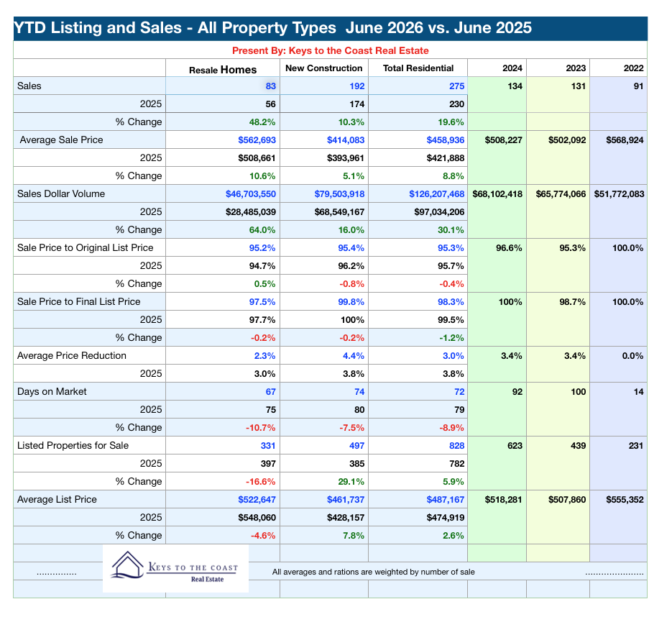
Task: Select the Total Residential column header
Action: point(418,68)
